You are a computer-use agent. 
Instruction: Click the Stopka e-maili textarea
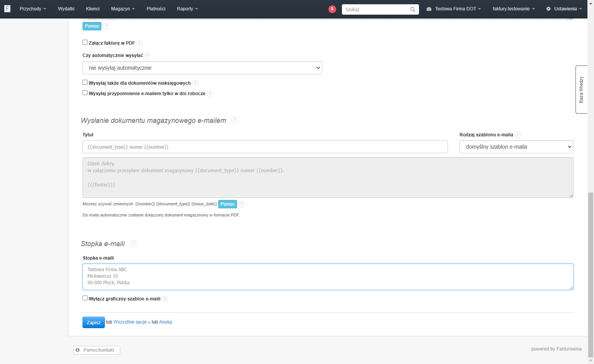[x=328, y=277]
